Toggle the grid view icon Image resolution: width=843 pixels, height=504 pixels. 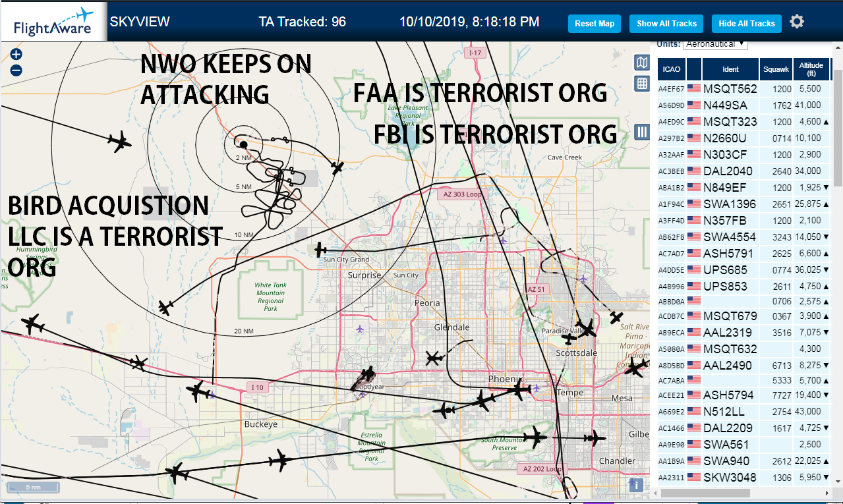pos(641,84)
